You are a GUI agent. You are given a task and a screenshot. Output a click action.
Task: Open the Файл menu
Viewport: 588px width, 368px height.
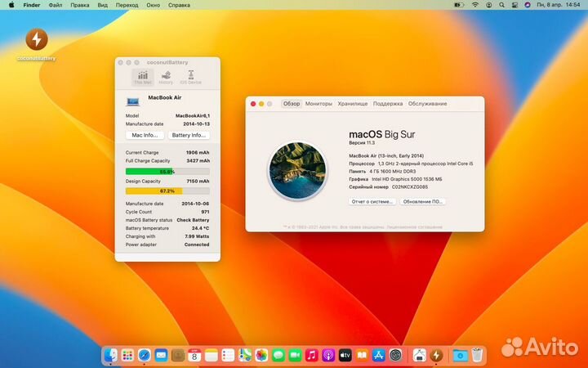(56, 5)
